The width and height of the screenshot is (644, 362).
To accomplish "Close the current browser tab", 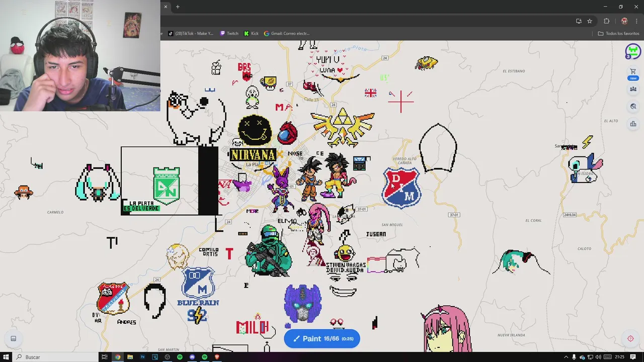I will 166,7.
